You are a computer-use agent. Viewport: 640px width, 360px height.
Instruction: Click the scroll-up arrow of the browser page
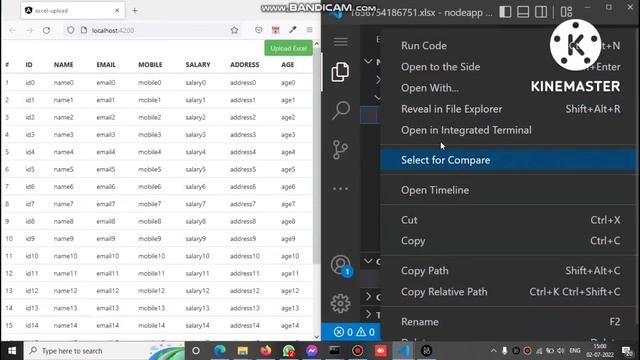[316, 44]
